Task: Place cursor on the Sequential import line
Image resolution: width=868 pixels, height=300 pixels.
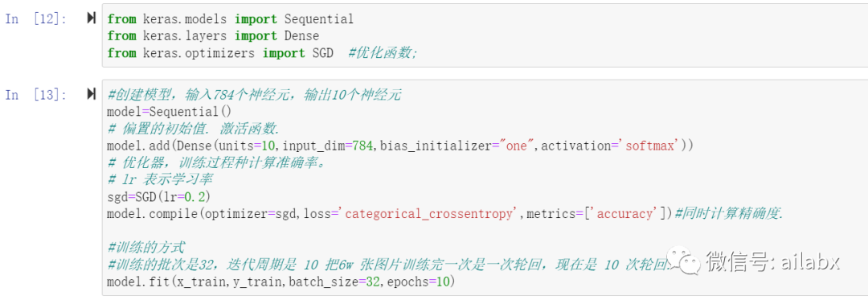Action: point(231,18)
